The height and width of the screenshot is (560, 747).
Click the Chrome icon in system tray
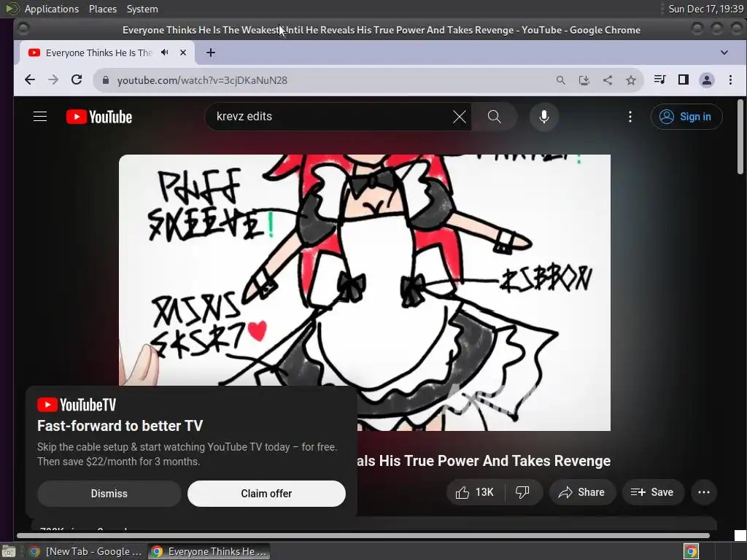tap(692, 551)
